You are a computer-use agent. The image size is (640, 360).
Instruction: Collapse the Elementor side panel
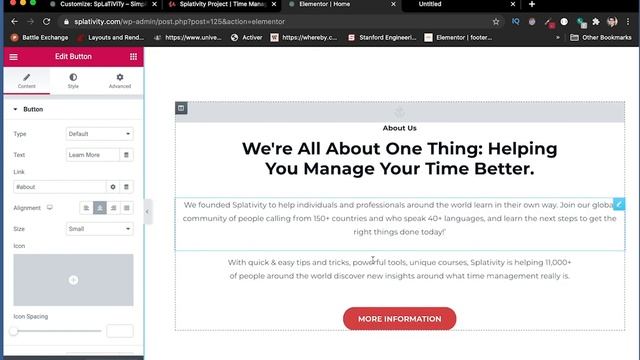pyautogui.click(x=148, y=211)
